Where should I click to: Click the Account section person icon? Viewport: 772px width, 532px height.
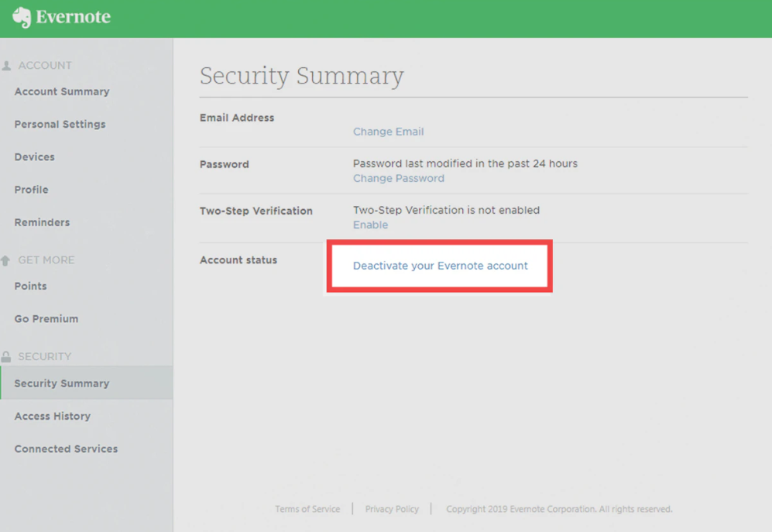click(x=6, y=66)
